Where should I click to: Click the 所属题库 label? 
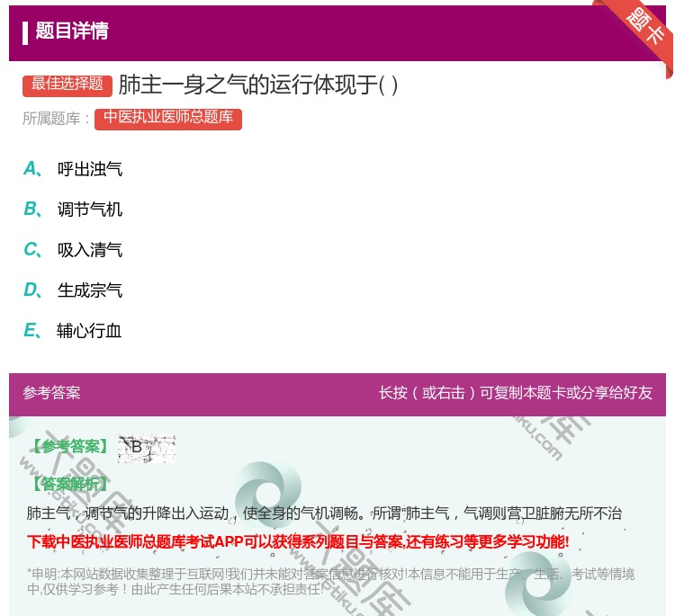[x=56, y=119]
